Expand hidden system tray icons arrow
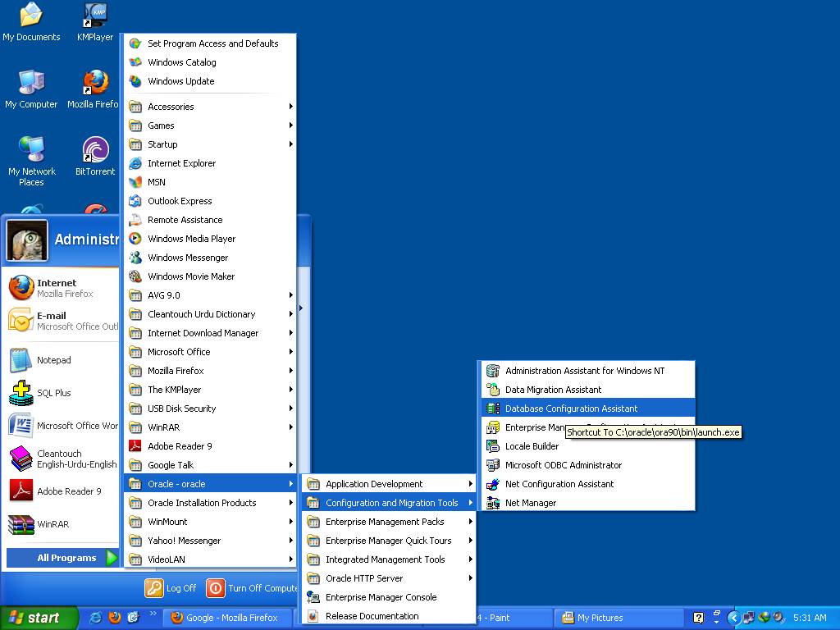 click(x=734, y=618)
